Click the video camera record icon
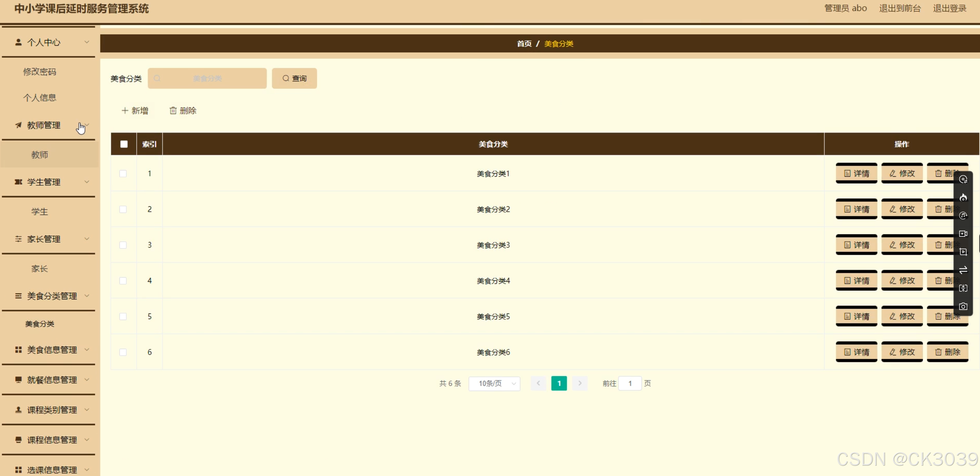The height and width of the screenshot is (476, 980). coord(963,233)
